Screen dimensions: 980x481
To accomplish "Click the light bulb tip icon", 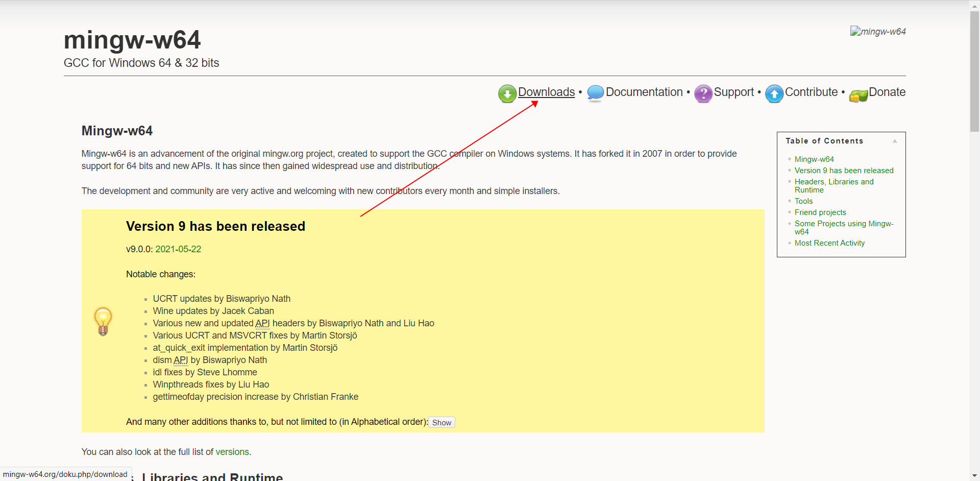I will [x=103, y=321].
